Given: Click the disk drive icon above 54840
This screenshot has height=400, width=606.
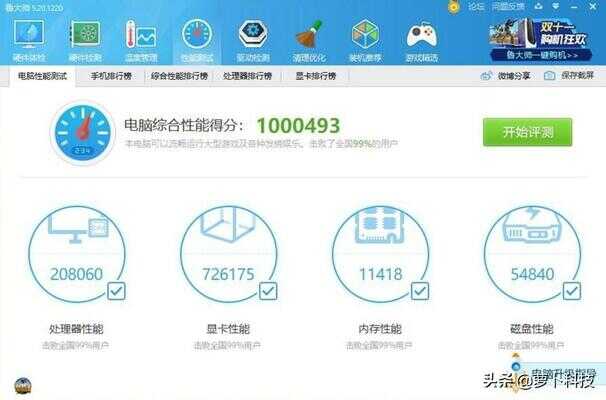Looking at the screenshot, I should [x=532, y=225].
